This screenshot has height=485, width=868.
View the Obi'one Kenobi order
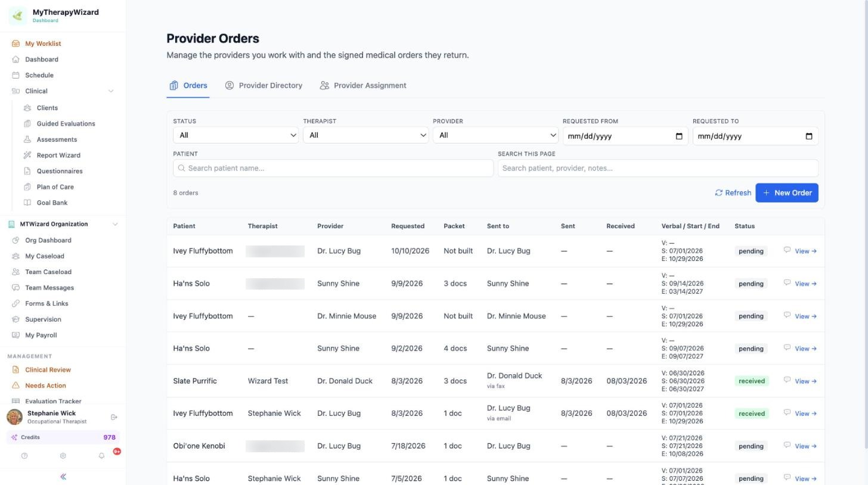pyautogui.click(x=805, y=446)
